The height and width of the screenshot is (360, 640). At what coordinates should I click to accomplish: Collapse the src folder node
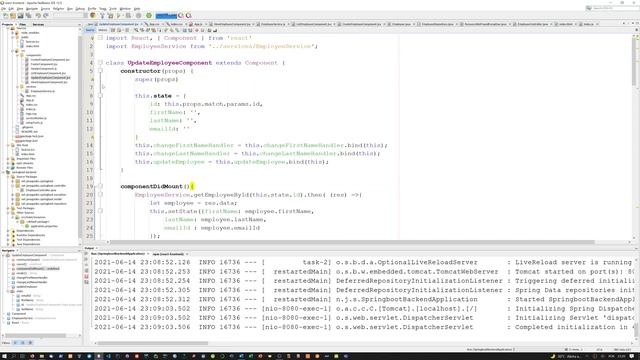tap(13, 51)
